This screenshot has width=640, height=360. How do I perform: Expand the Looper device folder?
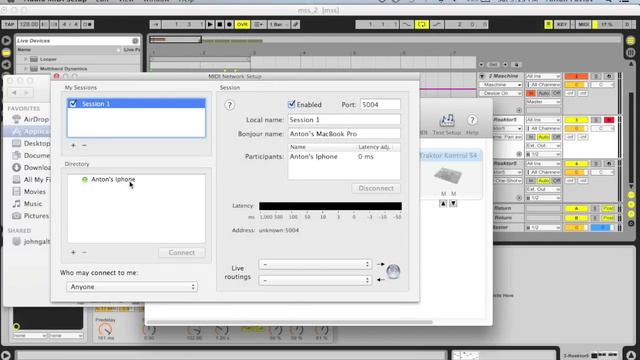click(25, 59)
